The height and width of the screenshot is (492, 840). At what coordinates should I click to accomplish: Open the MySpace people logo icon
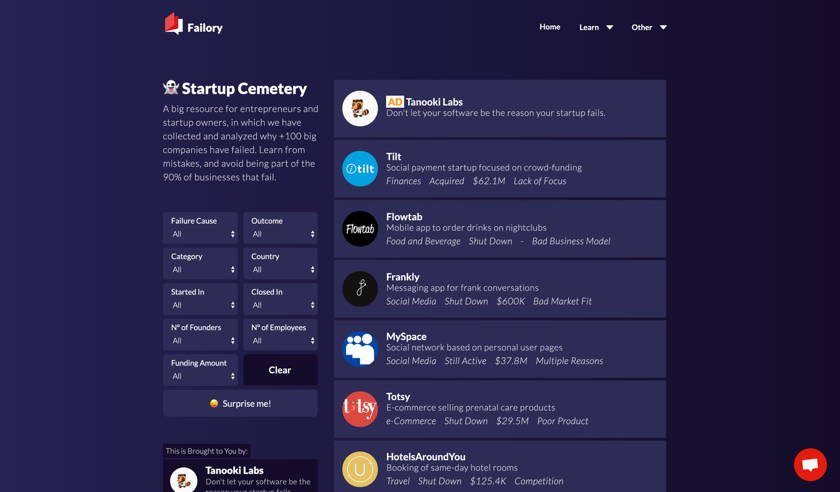point(360,349)
